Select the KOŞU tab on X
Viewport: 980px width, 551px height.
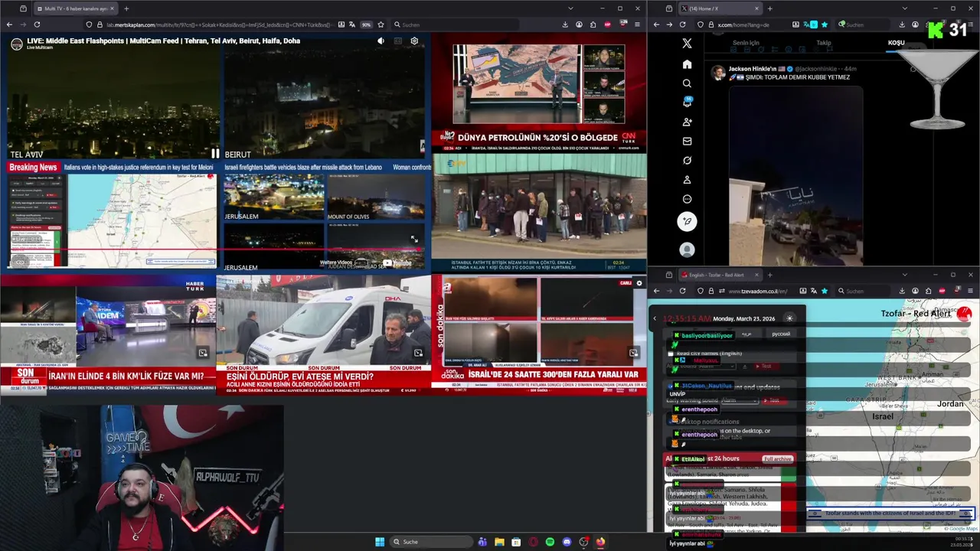tap(896, 43)
